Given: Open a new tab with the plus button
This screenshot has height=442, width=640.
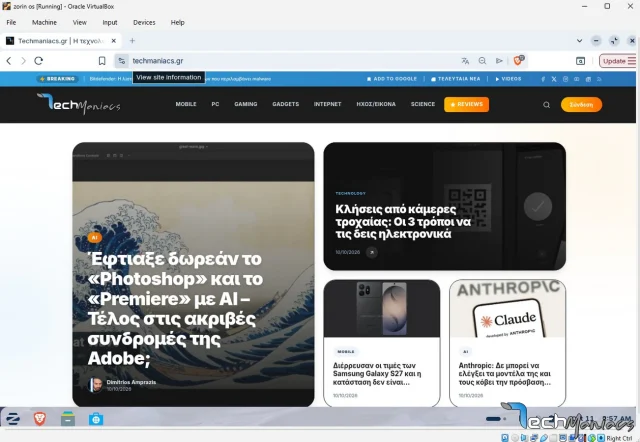Looking at the screenshot, I should click(x=132, y=40).
